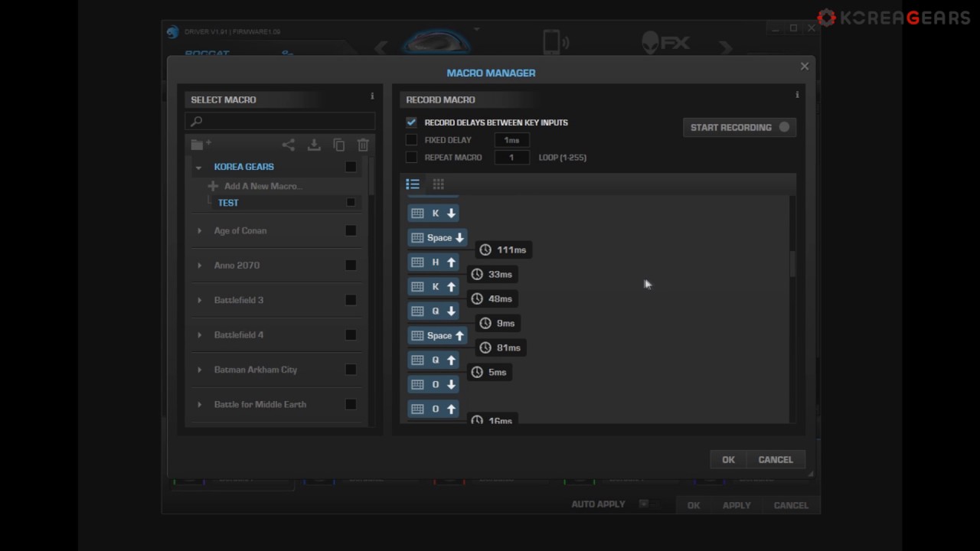The width and height of the screenshot is (980, 551).
Task: Click the 5ms delay entry
Action: [489, 373]
